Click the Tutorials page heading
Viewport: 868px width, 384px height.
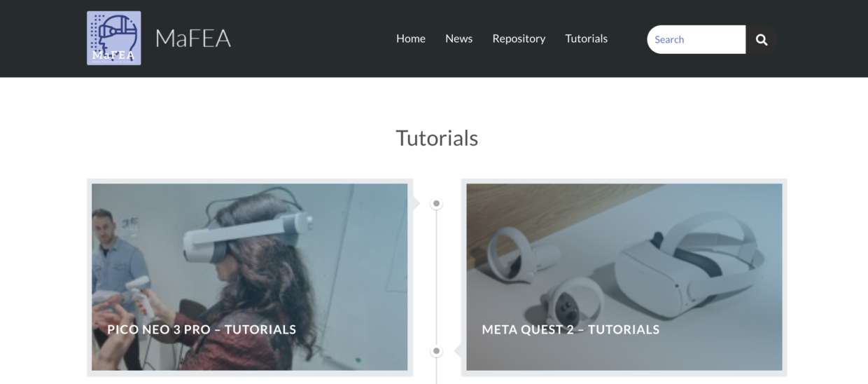(x=437, y=138)
